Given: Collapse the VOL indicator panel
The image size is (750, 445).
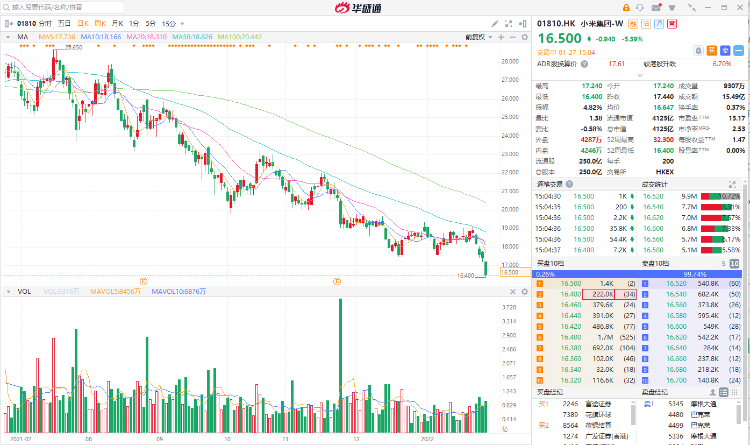Looking at the screenshot, I should click(7, 292).
